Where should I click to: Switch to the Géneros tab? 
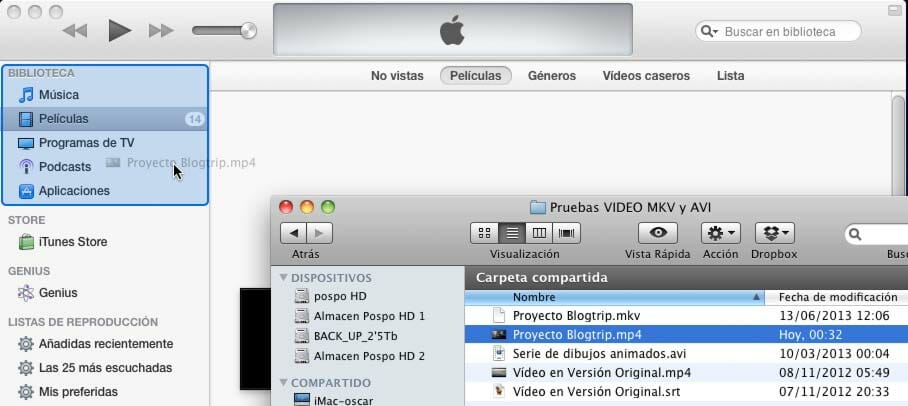(x=552, y=76)
